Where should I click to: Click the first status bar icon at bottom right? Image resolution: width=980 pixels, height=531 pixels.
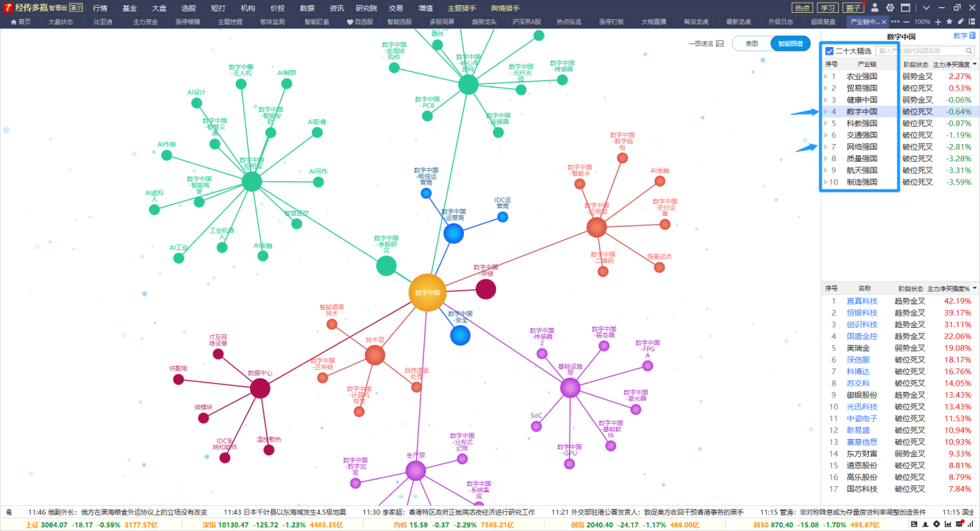(x=914, y=525)
